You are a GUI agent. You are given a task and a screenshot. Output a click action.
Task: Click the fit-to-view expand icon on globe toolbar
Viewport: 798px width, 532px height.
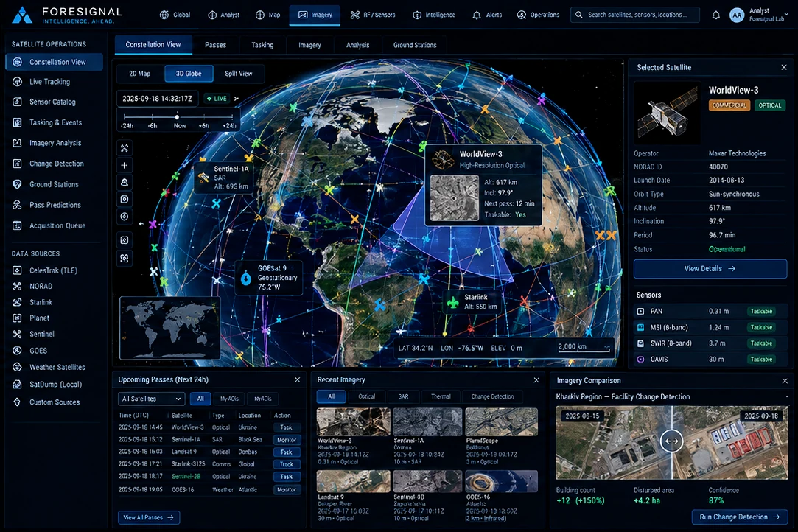[x=125, y=148]
